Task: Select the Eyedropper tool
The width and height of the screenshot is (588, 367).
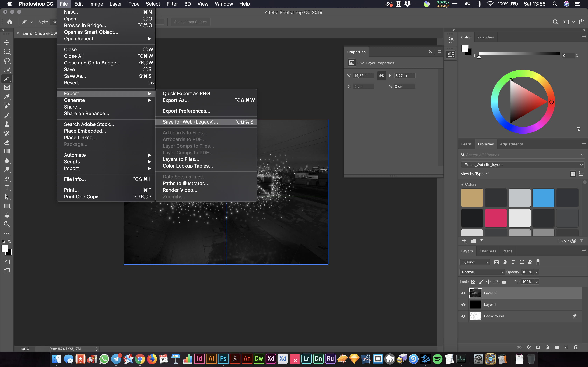Action: [7, 97]
